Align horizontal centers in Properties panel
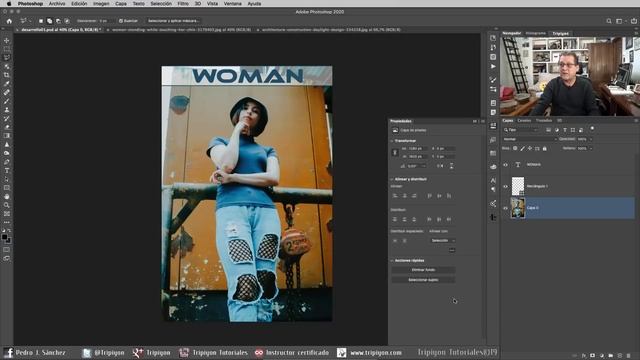This screenshot has height=360, width=640. [x=404, y=196]
